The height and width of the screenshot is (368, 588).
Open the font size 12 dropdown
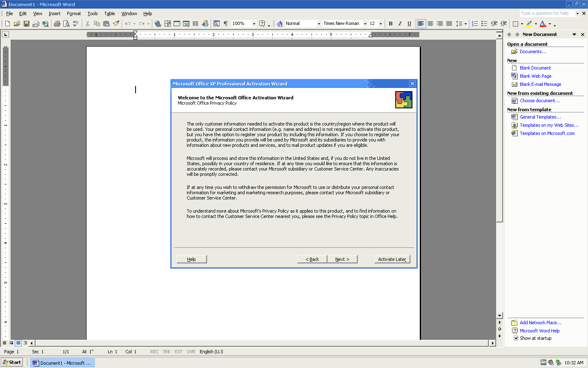click(381, 24)
